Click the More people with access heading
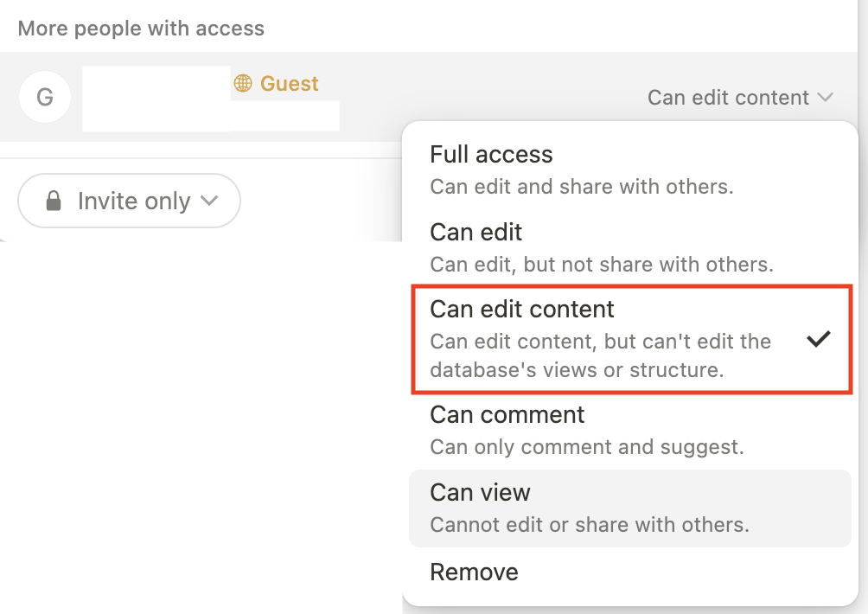The width and height of the screenshot is (868, 614). (141, 29)
